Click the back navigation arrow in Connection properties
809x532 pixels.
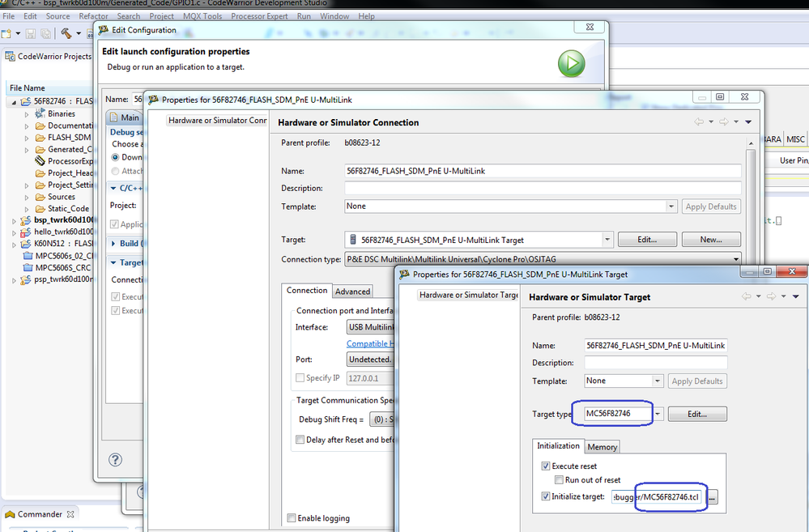pos(699,121)
